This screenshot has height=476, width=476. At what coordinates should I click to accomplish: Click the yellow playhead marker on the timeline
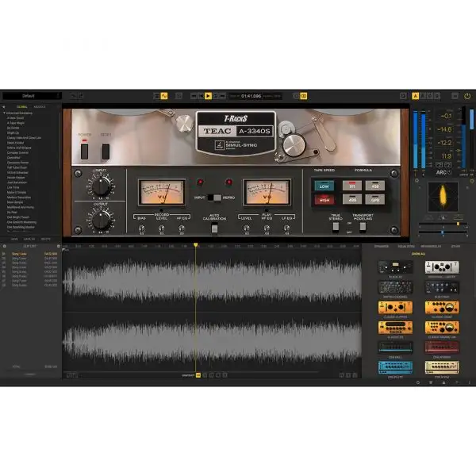(x=196, y=244)
